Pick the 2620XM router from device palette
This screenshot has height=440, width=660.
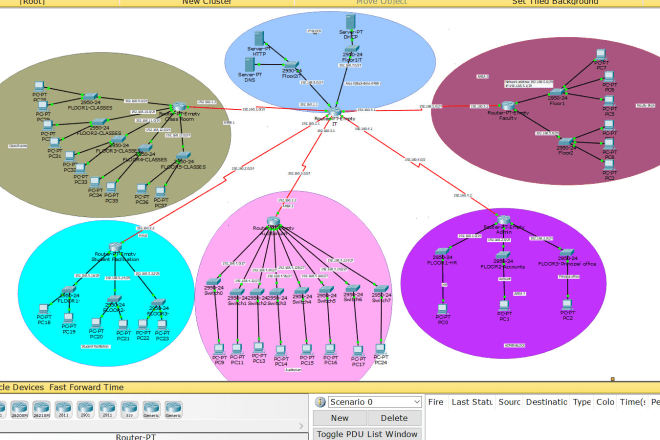coord(19,409)
